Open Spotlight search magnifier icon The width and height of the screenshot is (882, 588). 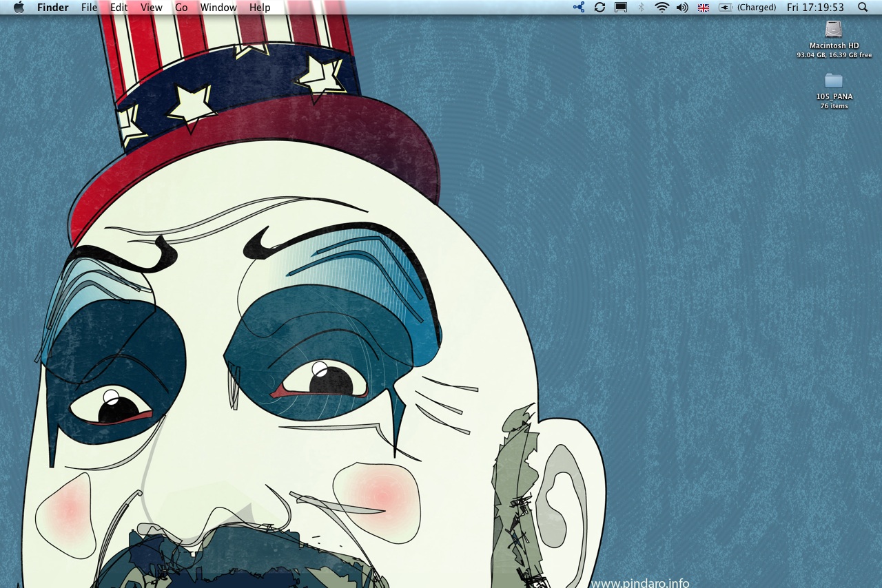pos(863,7)
